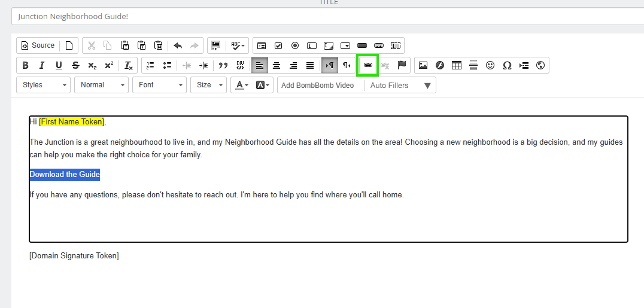Insert an image using the Image icon
Screen dimensions: 644x308
coord(423,65)
